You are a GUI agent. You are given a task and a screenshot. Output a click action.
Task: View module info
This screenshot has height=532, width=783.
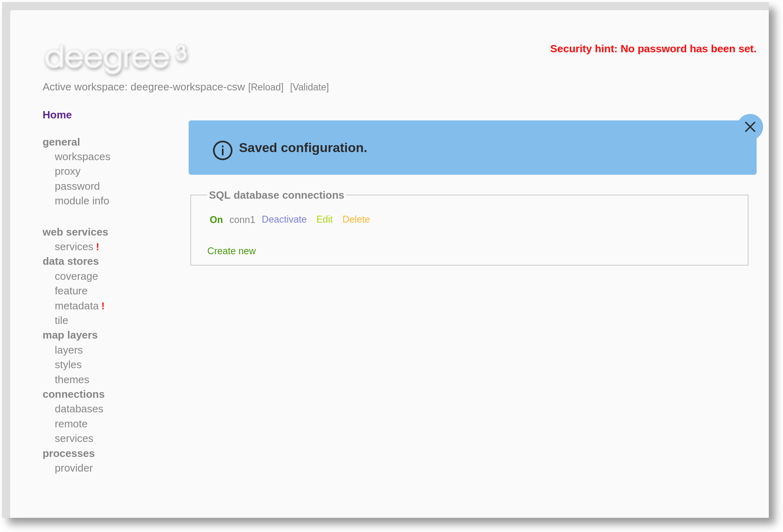pos(82,201)
